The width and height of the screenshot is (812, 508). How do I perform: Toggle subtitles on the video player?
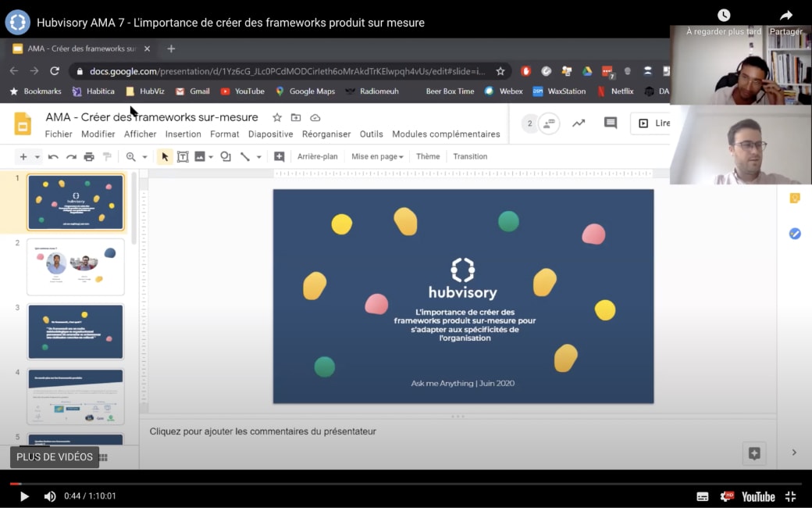(x=702, y=496)
